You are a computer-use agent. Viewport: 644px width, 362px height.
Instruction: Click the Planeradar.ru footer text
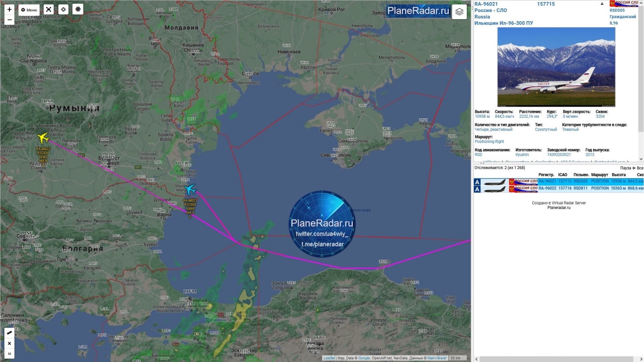point(559,207)
